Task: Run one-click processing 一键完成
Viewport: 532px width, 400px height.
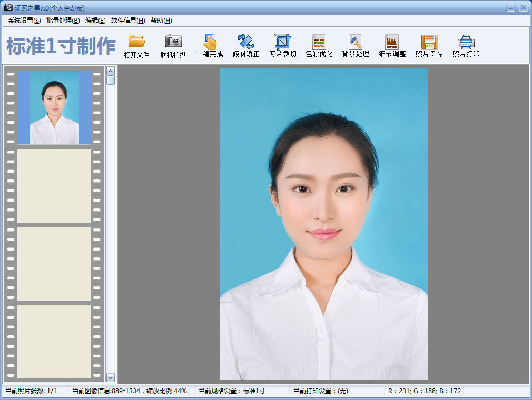Action: click(x=210, y=45)
